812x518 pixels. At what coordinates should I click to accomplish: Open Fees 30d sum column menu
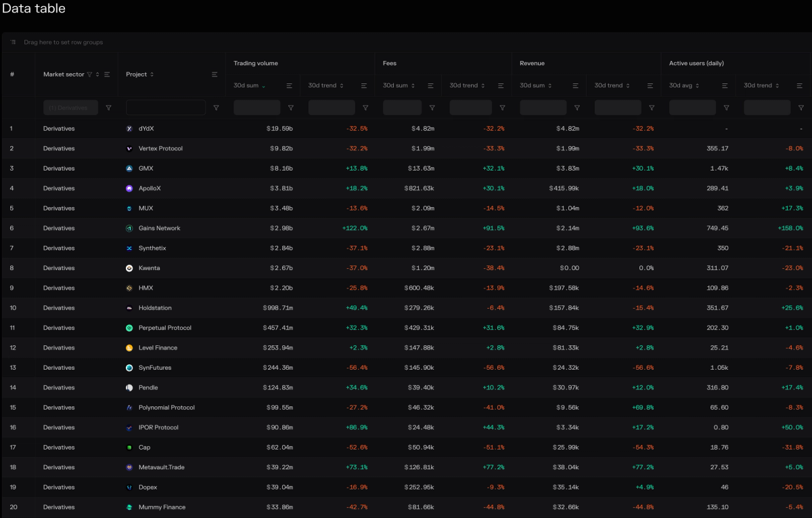coord(430,85)
